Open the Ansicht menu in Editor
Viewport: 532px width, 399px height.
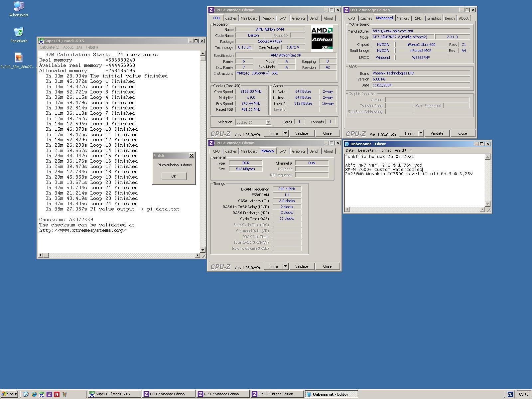click(400, 150)
